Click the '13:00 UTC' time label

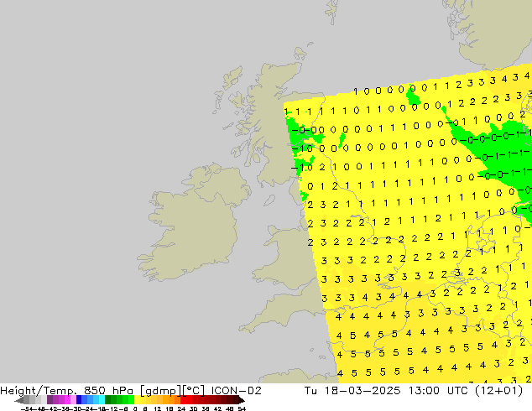click(440, 391)
